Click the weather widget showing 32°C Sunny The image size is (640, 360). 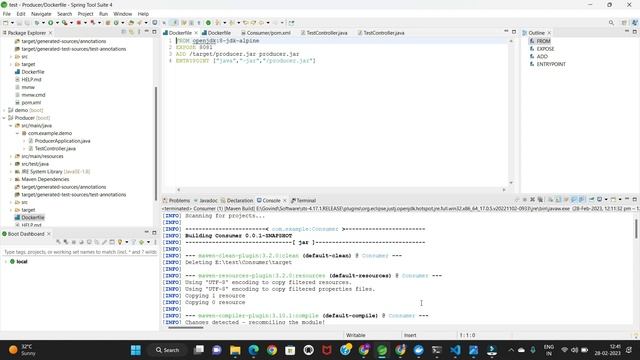coord(22,350)
